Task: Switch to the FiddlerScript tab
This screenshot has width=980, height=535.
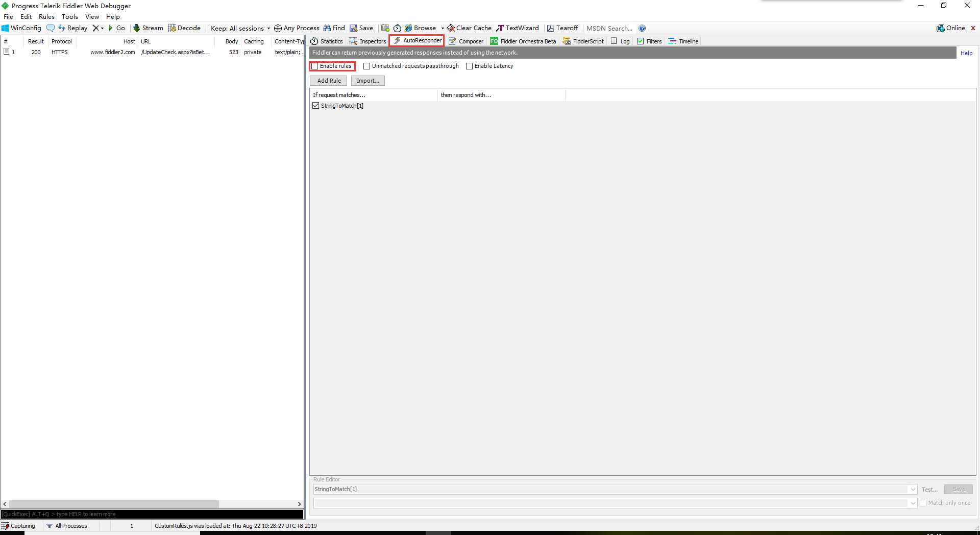Action: (583, 41)
